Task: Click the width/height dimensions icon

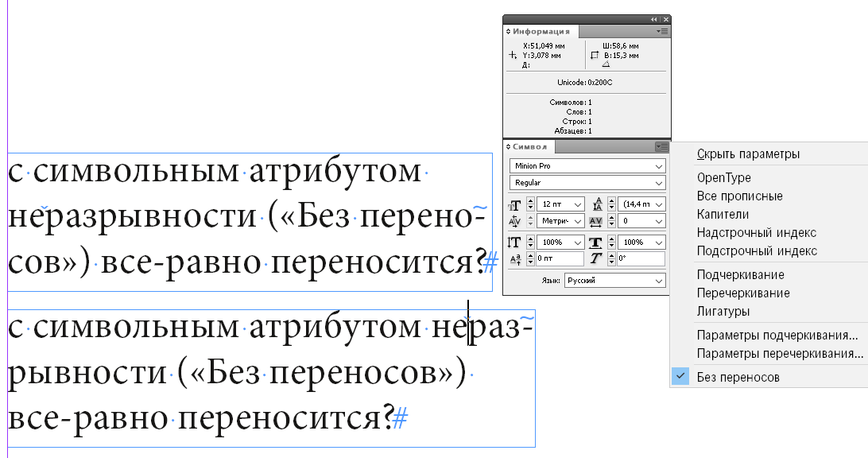Action: (x=595, y=56)
